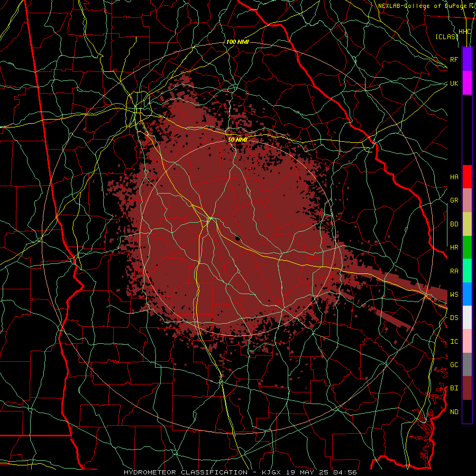The width and height of the screenshot is (476, 476).
Task: Click the 19 MAY 25 date stamp
Action: pos(308,472)
